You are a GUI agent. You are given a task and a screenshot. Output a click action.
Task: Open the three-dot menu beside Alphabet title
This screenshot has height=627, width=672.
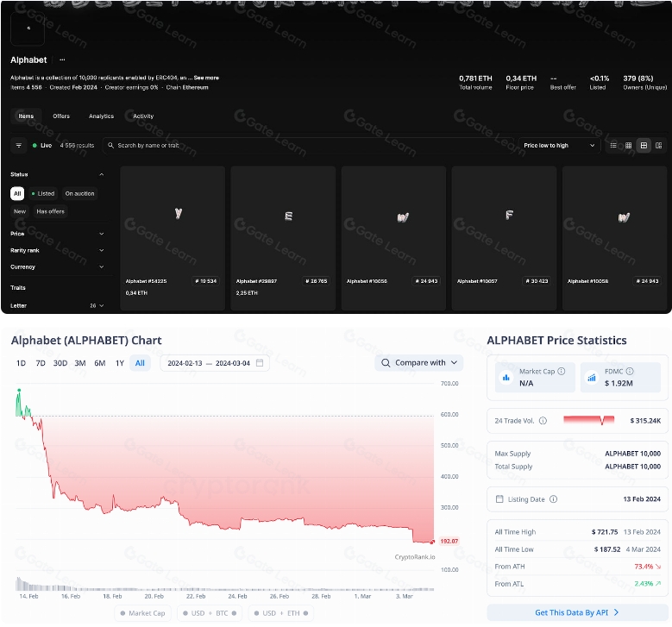click(62, 60)
